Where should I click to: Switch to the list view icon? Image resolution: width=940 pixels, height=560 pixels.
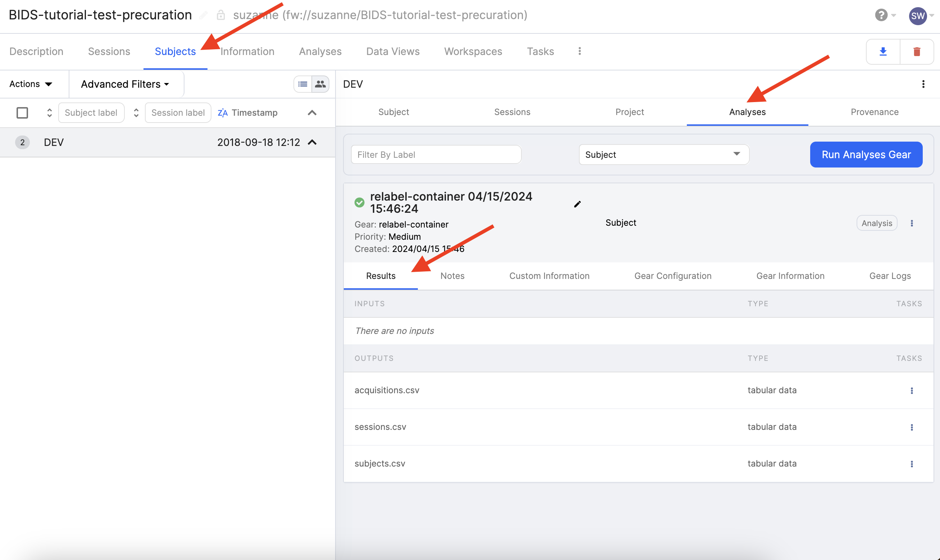(x=303, y=84)
